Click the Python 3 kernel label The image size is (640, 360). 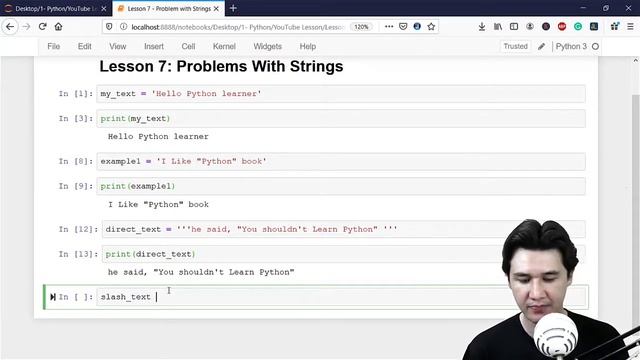(571, 47)
